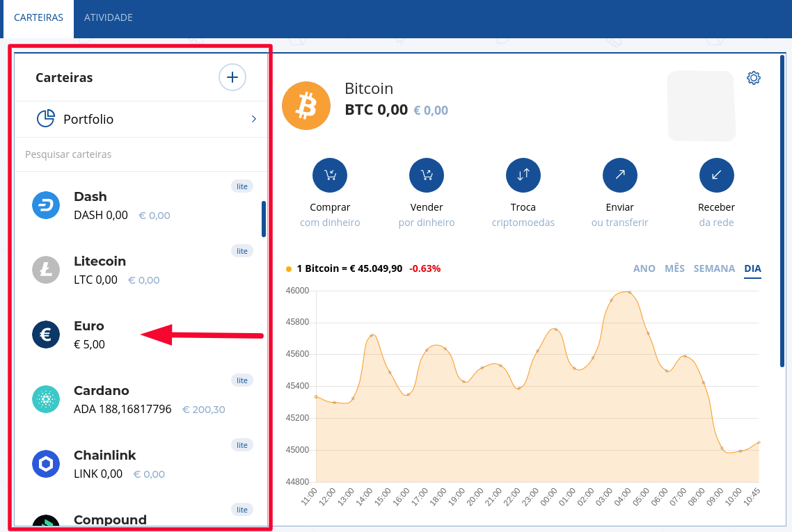Select the Chainlink wallet icon
Screen dimensions: 792x532
pyautogui.click(x=46, y=463)
